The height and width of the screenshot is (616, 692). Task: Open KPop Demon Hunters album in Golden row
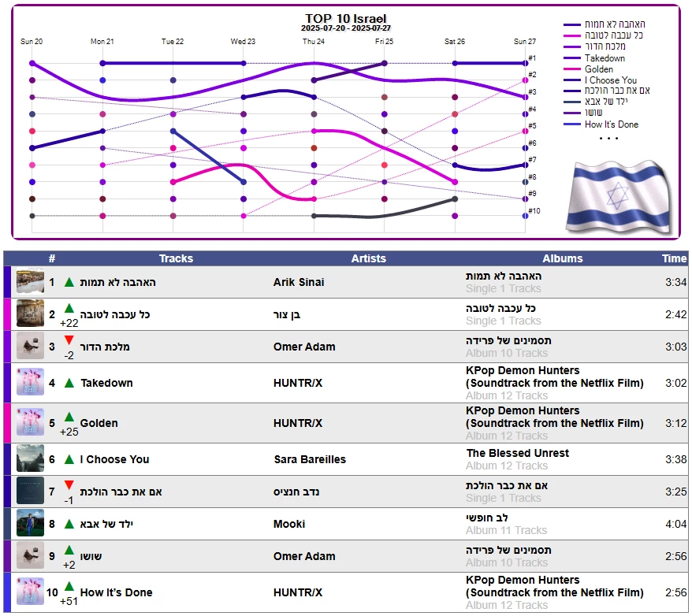tap(555, 417)
